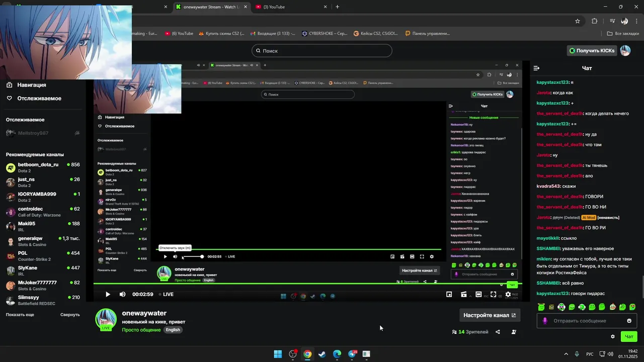View the 14 Зрителей viewer list
644x362 pixels.
[470, 332]
